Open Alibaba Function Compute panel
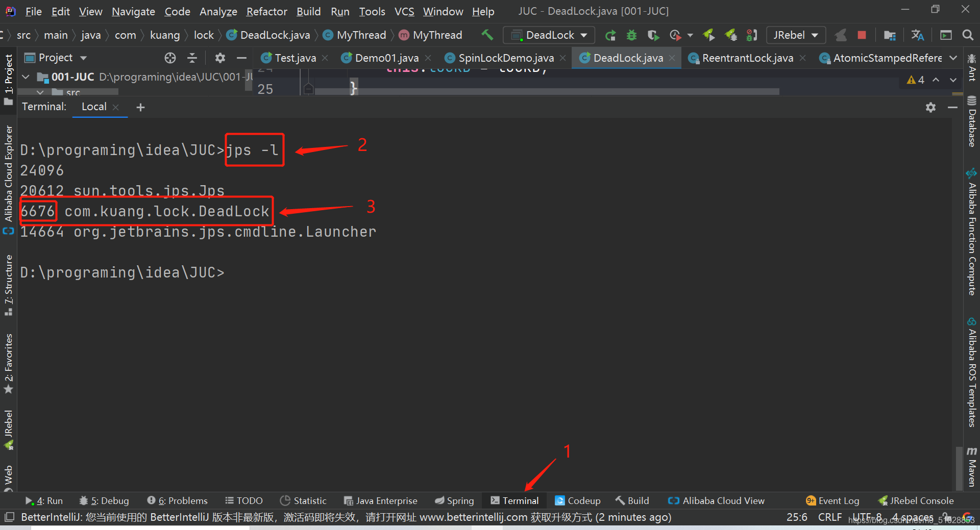Image resolution: width=980 pixels, height=530 pixels. (972, 232)
